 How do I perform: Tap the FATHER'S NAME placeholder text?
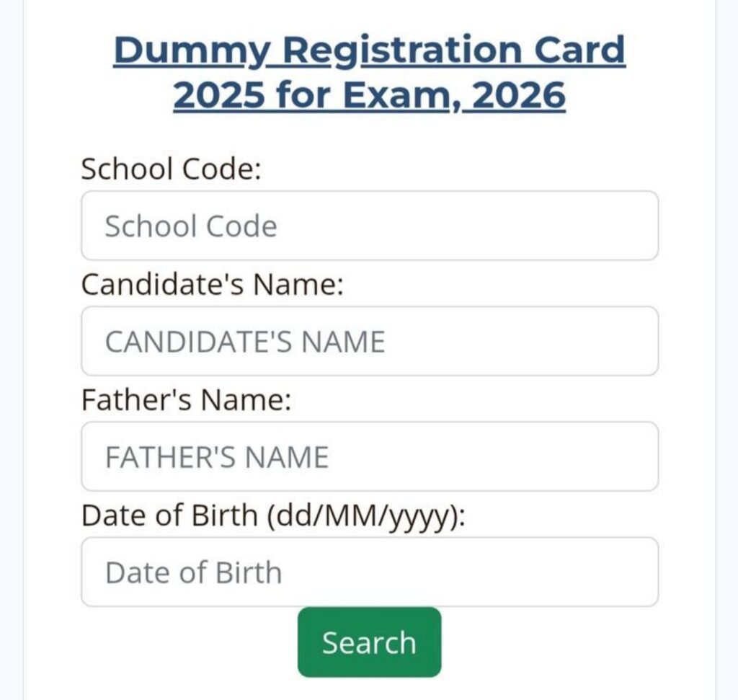(216, 456)
